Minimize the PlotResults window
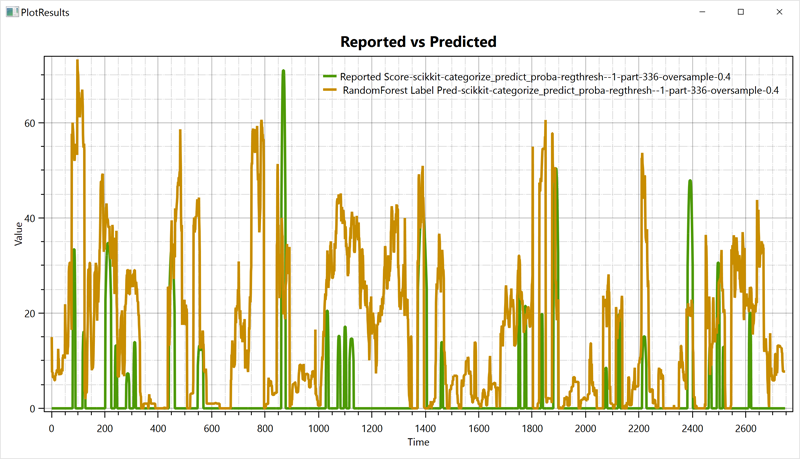800x459 pixels. (703, 12)
